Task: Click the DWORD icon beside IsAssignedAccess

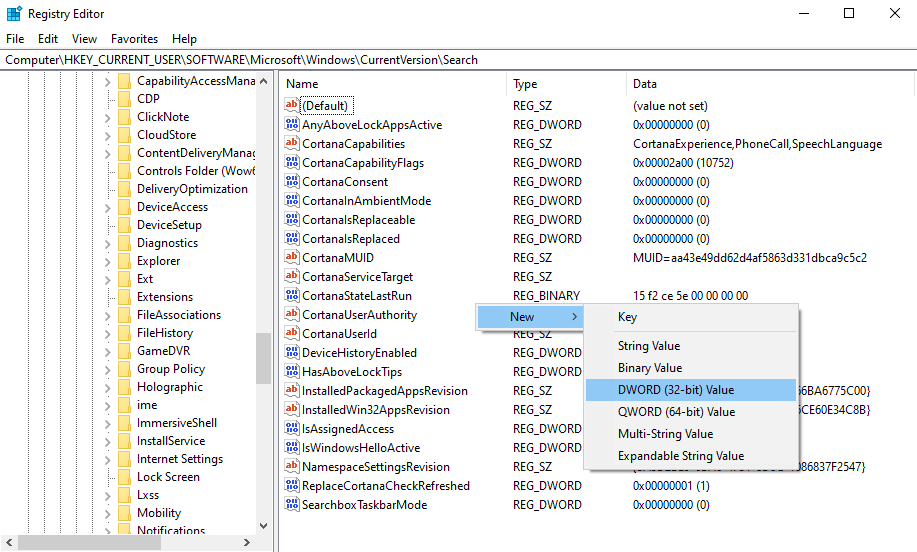Action: [x=291, y=428]
